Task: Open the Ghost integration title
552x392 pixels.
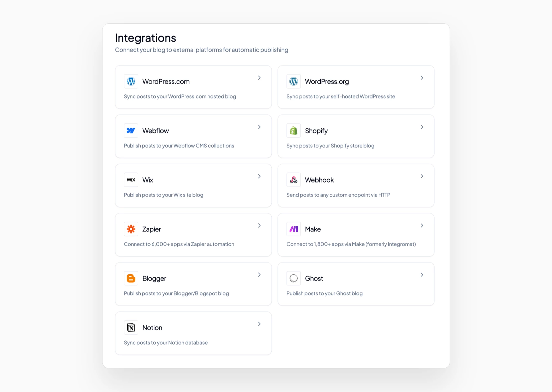Action: (x=314, y=279)
